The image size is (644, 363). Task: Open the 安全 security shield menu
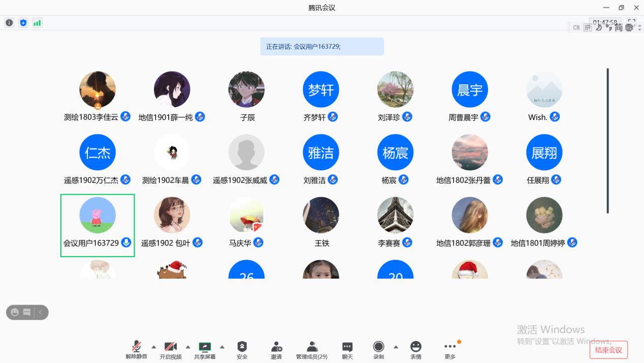(242, 347)
